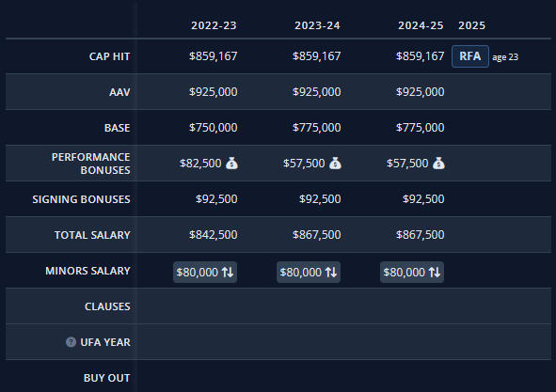Screen dimensions: 556x392
Task: Click the arrows icon in the 2024-25 minors salary
Action: tap(435, 273)
